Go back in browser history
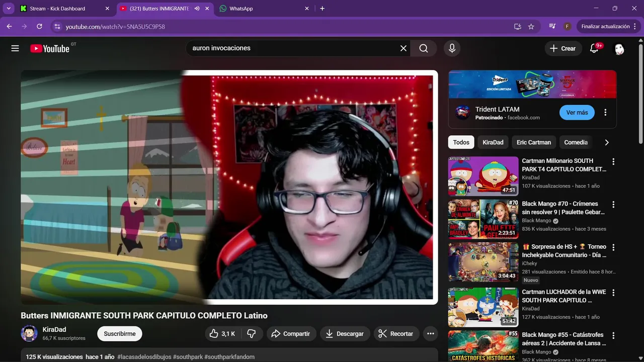This screenshot has width=644, height=362. tap(9, 27)
